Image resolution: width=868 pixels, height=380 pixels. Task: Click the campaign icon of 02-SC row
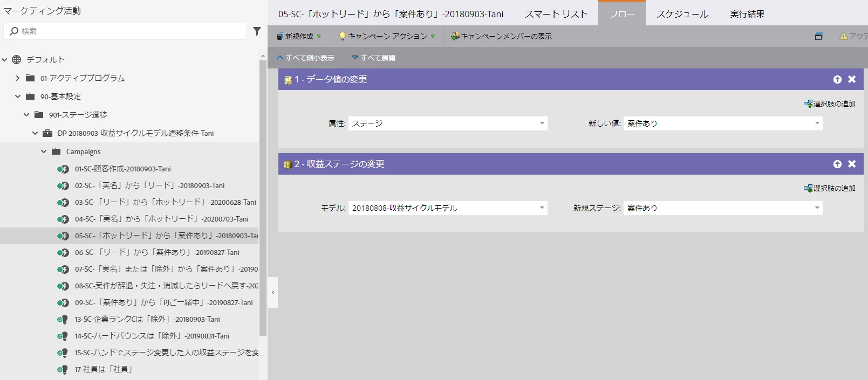click(x=63, y=186)
